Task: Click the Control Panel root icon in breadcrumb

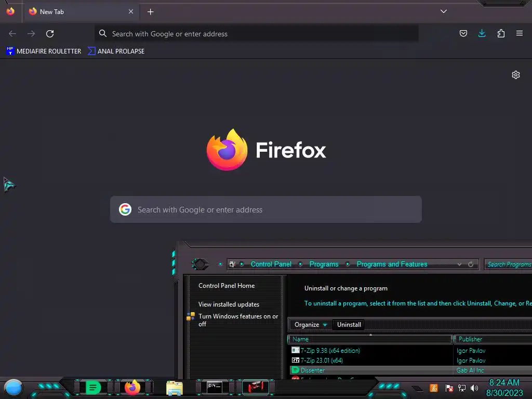Action: pos(232,264)
